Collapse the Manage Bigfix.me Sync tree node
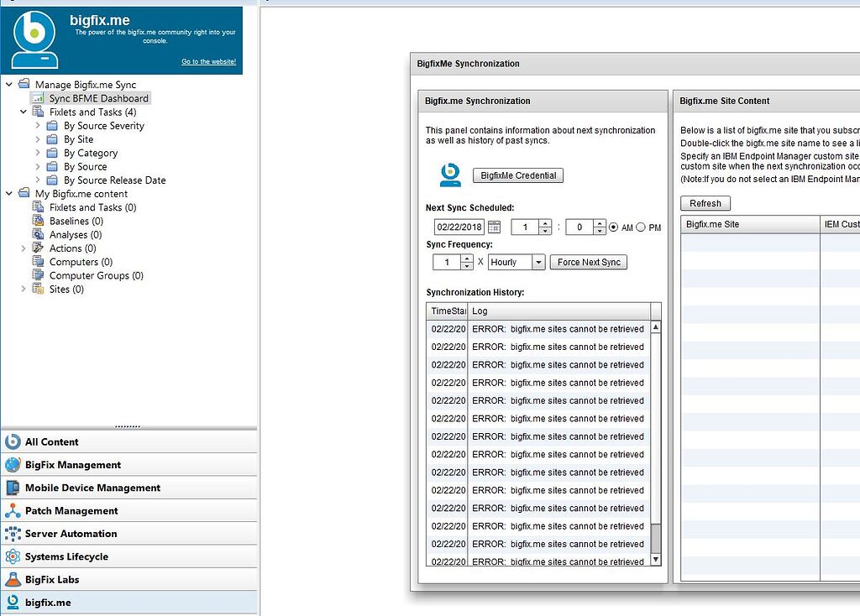Viewport: 860px width, 616px height. (x=8, y=84)
